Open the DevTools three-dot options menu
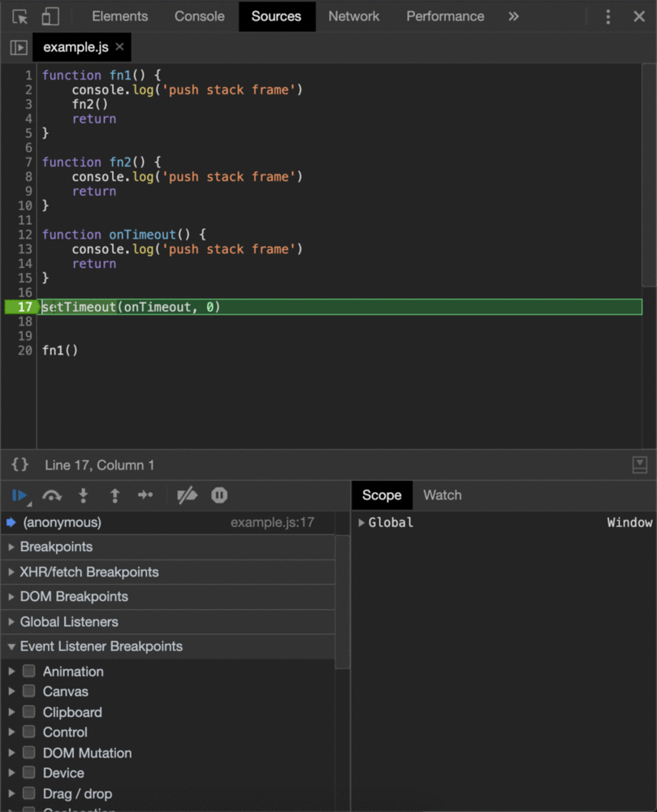 [607, 16]
